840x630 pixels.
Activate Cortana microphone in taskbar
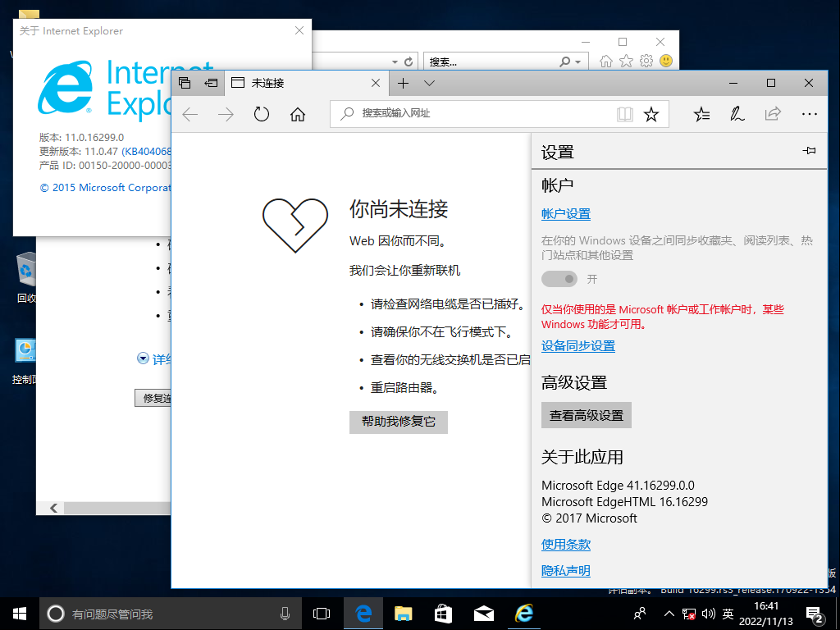[285, 614]
